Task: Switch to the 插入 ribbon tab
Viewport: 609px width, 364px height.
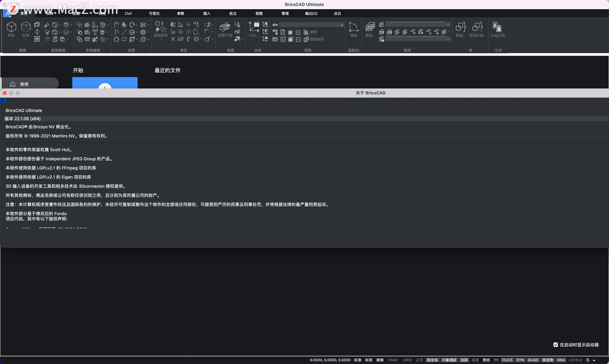Action: click(207, 13)
